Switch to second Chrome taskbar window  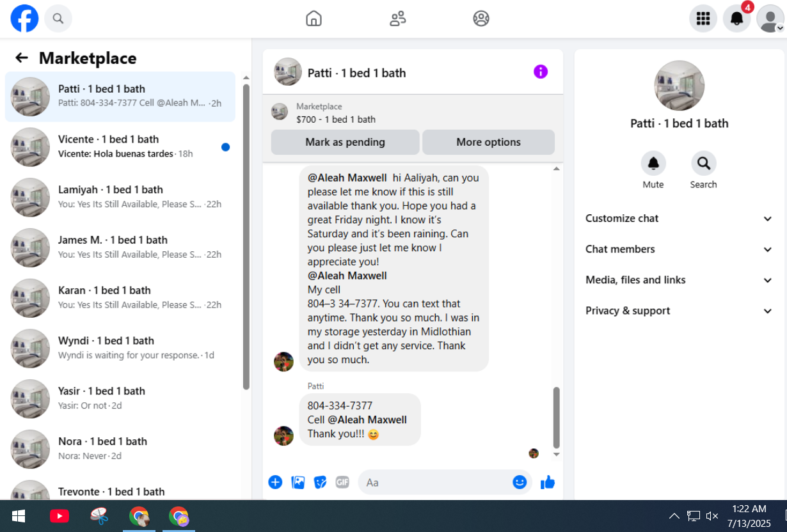179,516
